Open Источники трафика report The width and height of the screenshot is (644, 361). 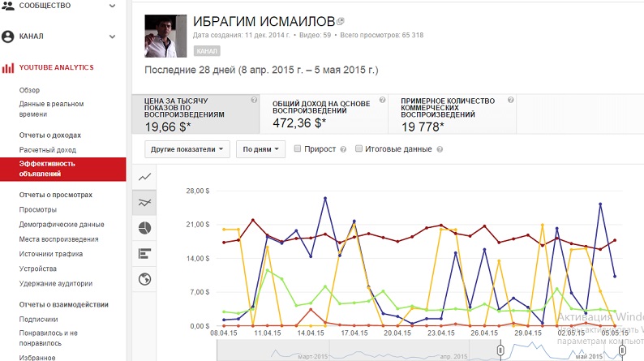51,254
